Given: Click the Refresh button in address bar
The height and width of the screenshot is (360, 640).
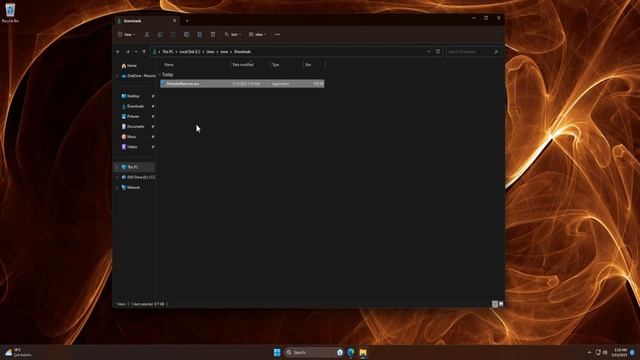Looking at the screenshot, I should pos(438,52).
